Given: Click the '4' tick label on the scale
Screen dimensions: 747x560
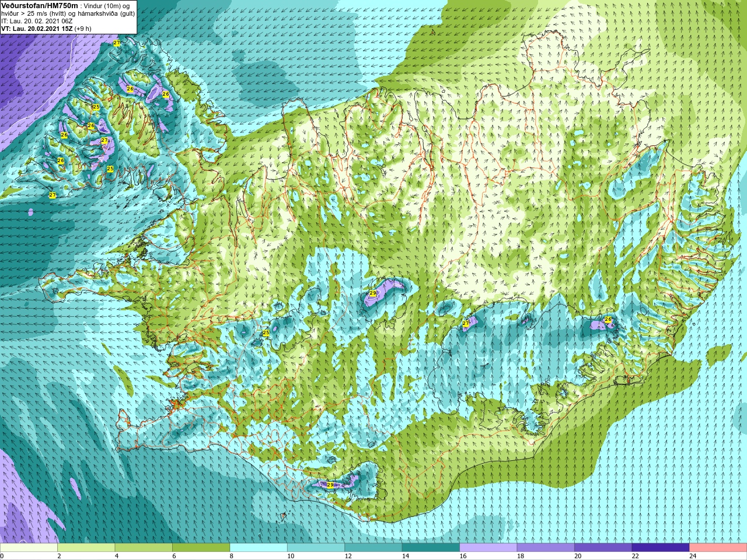Looking at the screenshot, I should pyautogui.click(x=116, y=556).
